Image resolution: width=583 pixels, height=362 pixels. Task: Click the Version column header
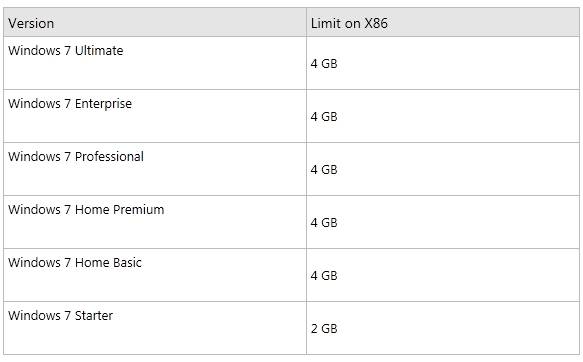pyautogui.click(x=155, y=22)
